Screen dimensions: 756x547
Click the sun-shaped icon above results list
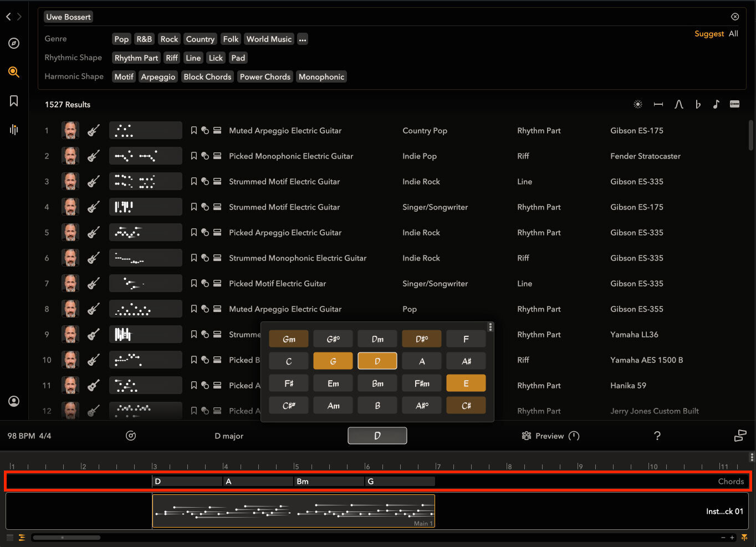coord(638,104)
